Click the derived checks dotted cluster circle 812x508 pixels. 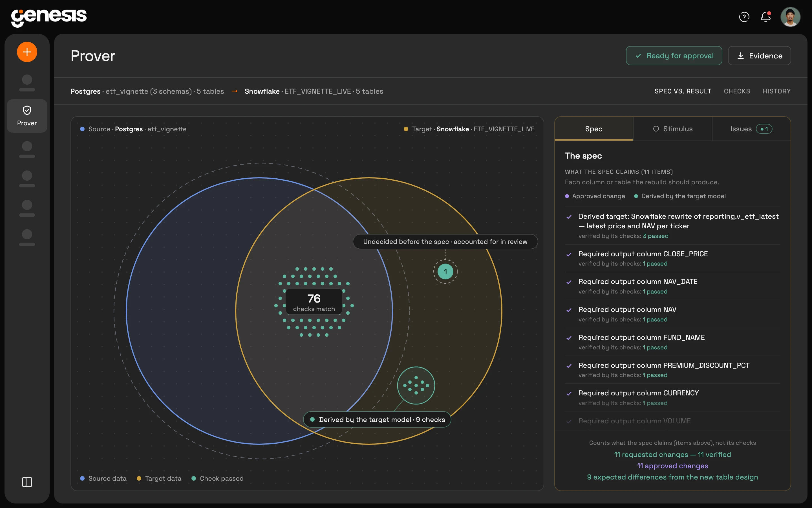click(416, 385)
